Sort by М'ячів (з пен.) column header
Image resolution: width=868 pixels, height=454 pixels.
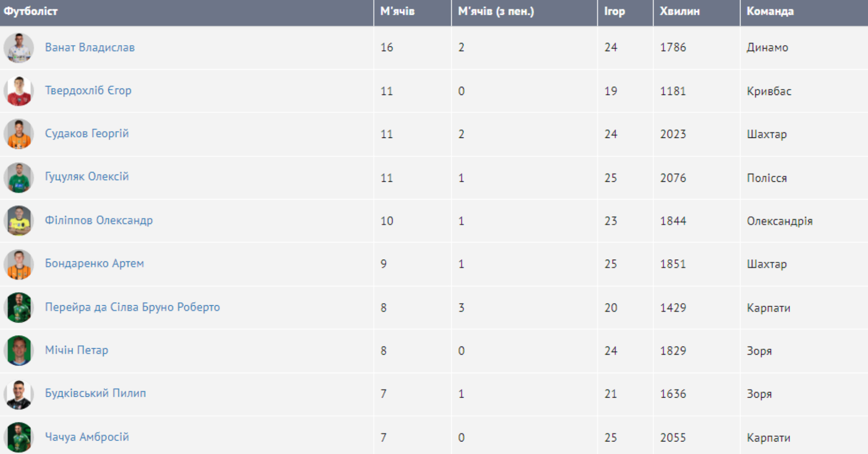[x=496, y=11]
